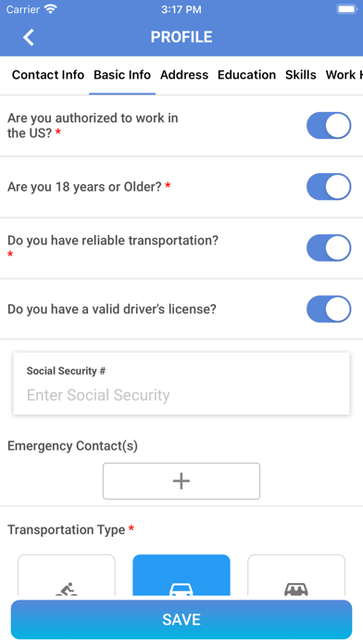Viewport: 363px width, 644px height.
Task: Toggle the valid driver's license switch
Action: click(x=329, y=309)
